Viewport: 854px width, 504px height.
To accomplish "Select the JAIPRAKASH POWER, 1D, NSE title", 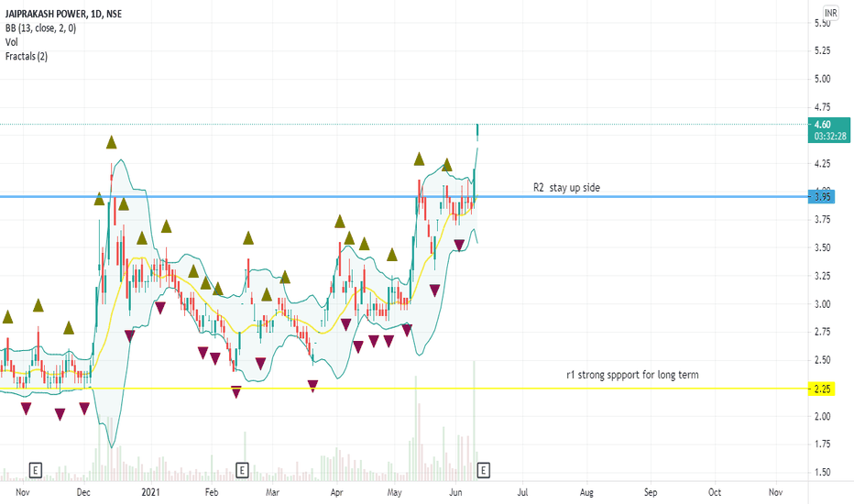I will click(64, 14).
